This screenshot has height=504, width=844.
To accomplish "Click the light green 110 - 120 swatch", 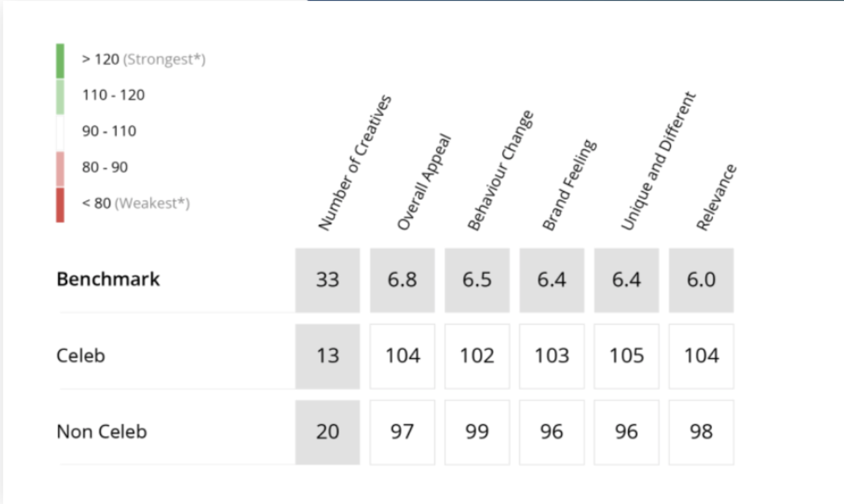I will click(x=60, y=97).
